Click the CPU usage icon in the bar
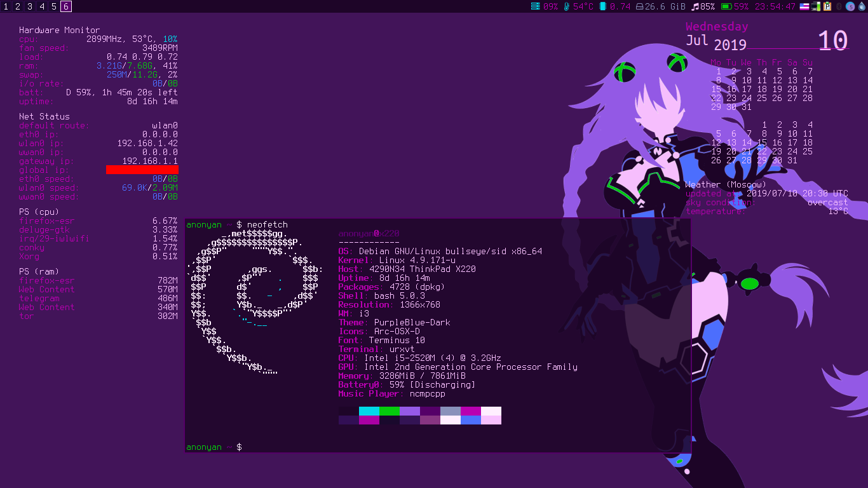868x488 pixels. point(536,6)
